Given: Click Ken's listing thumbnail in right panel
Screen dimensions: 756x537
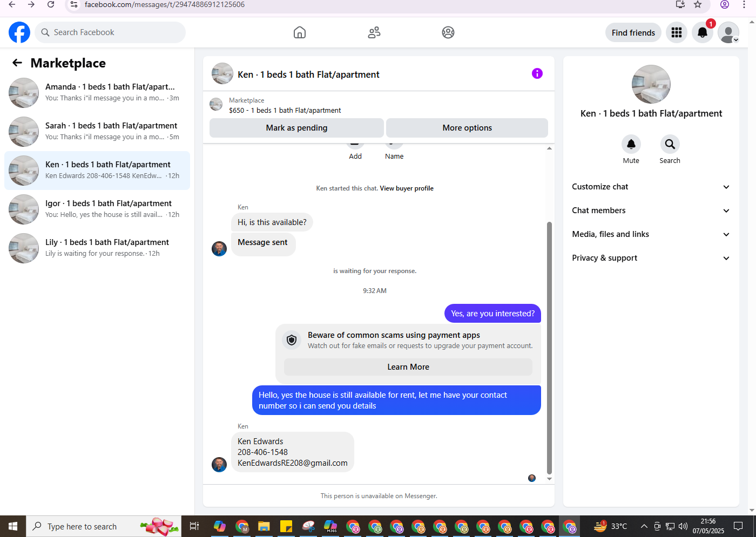Looking at the screenshot, I should 651,84.
